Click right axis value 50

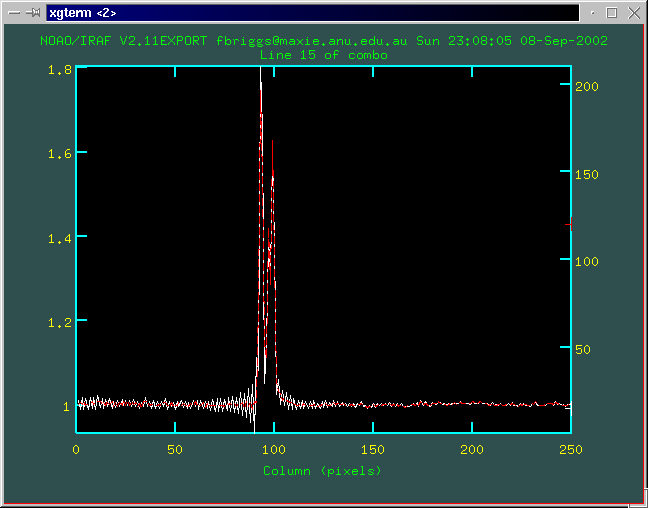click(583, 350)
